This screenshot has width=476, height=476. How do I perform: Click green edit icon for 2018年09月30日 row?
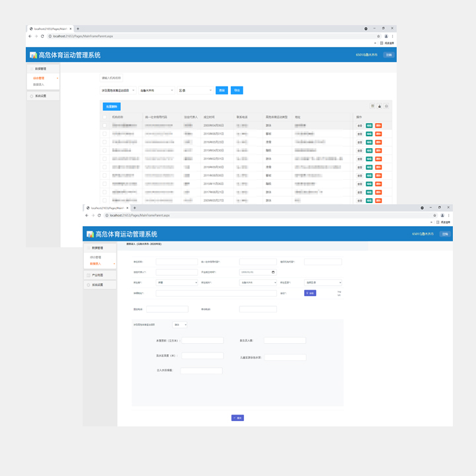(369, 167)
